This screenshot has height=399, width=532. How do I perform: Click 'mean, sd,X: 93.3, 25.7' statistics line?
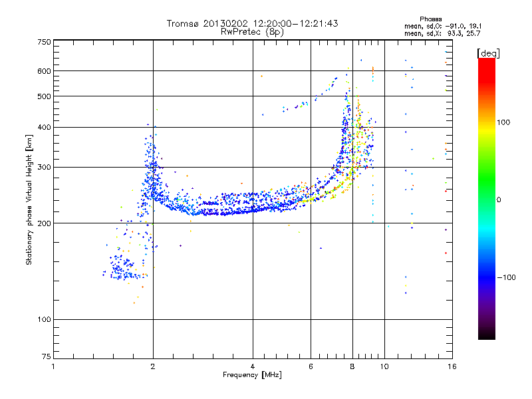coord(442,33)
